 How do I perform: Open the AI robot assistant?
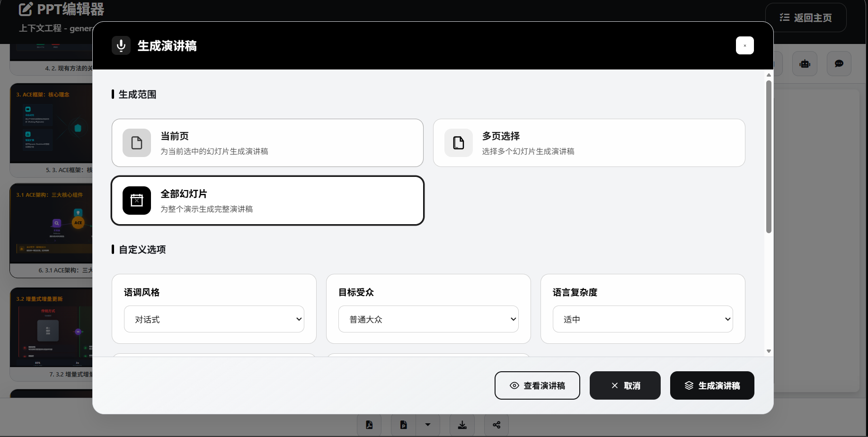805,63
